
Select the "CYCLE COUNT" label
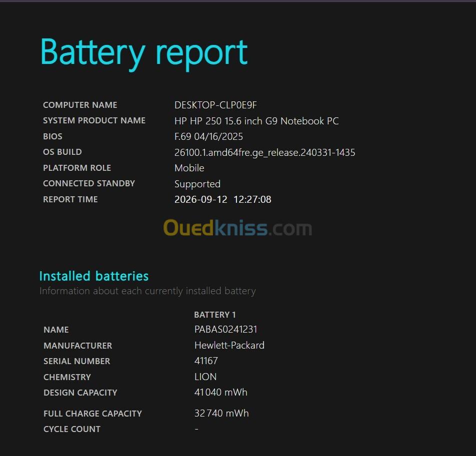coord(72,429)
